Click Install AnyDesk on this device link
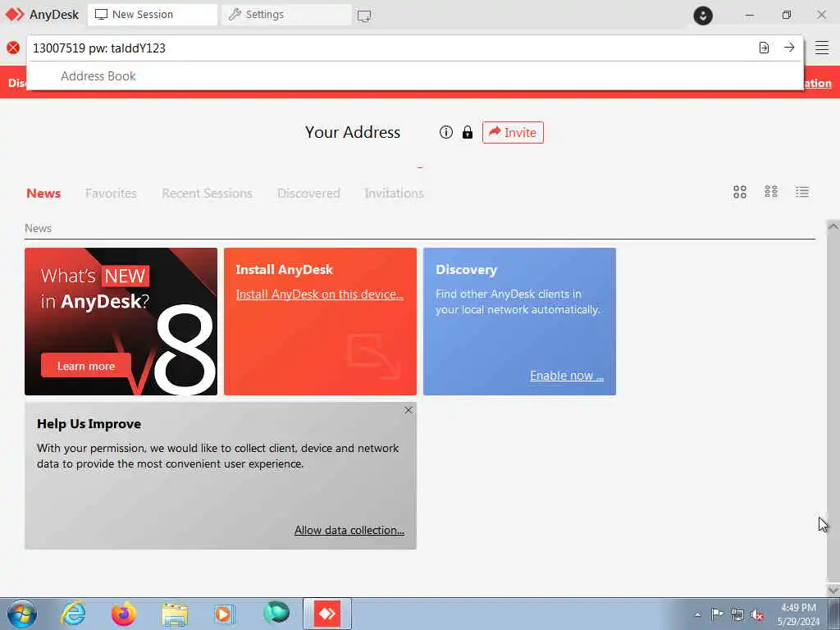Screen dimensions: 840x630 point(319,294)
